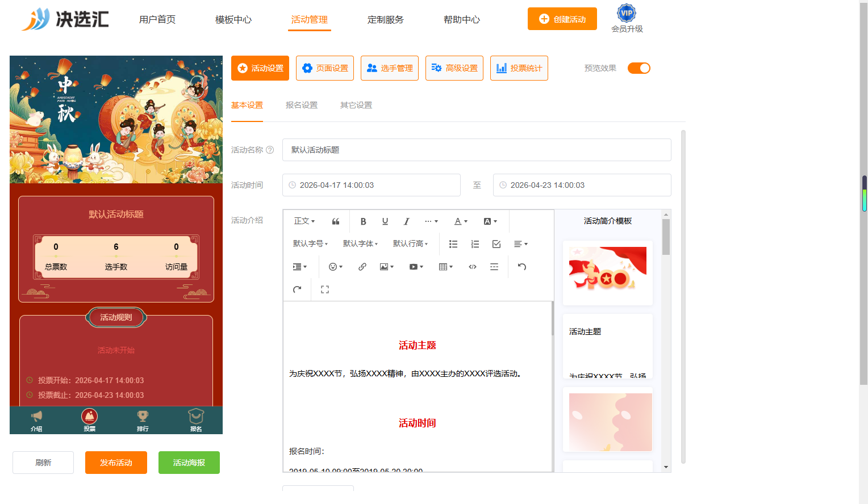Open the background color dropdown
This screenshot has height=504, width=868.
tap(490, 221)
